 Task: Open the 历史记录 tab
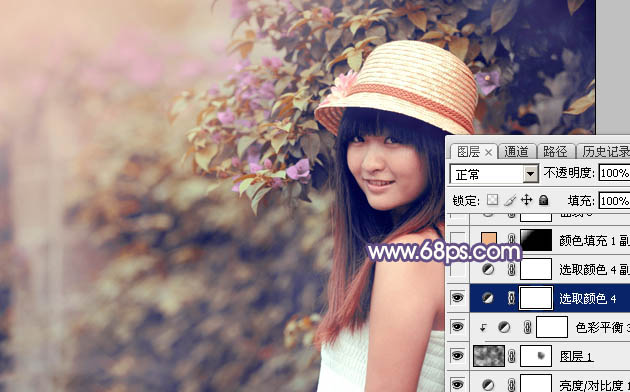[605, 151]
